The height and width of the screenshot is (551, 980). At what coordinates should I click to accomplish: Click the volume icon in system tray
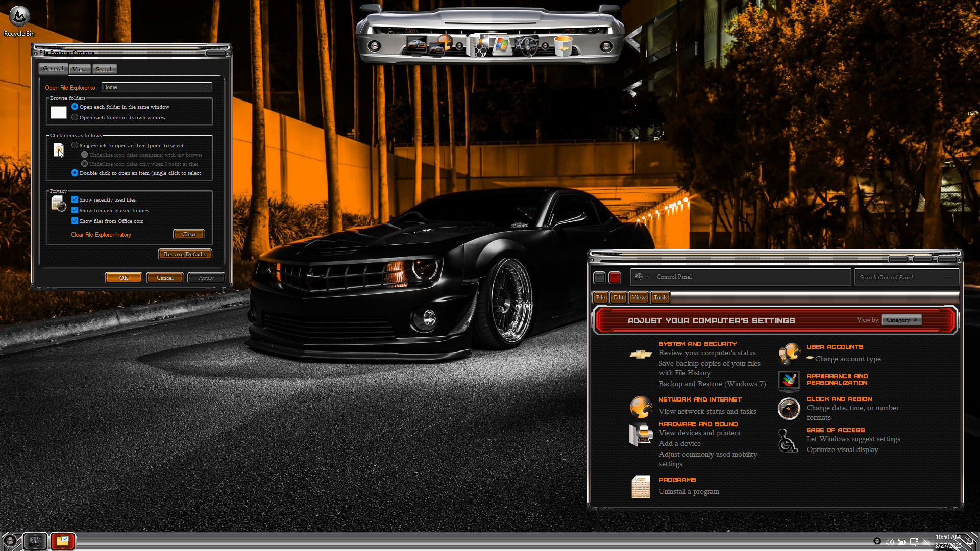(x=889, y=542)
